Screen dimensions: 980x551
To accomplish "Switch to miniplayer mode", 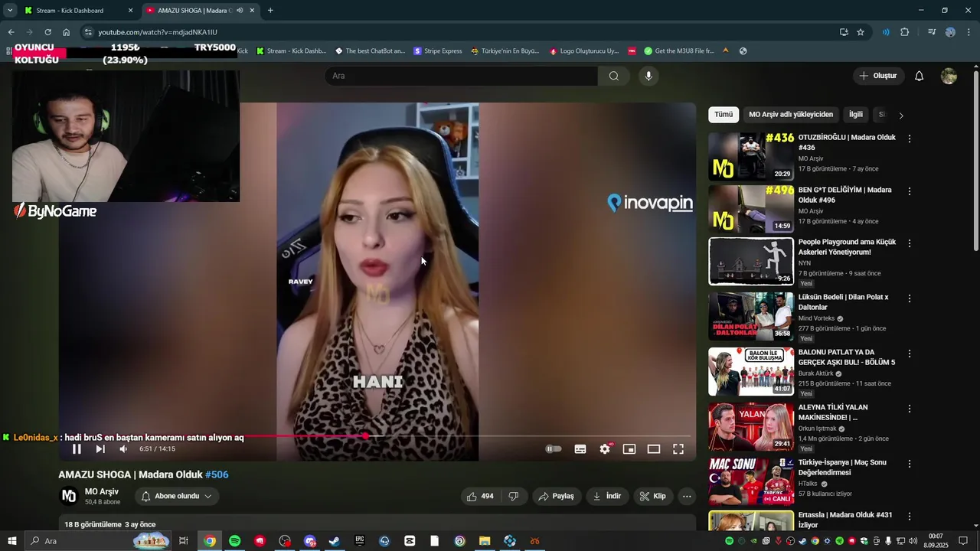I will [x=629, y=449].
